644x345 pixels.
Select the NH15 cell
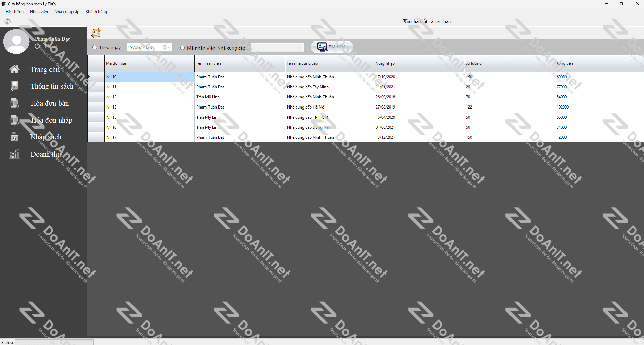pos(149,117)
